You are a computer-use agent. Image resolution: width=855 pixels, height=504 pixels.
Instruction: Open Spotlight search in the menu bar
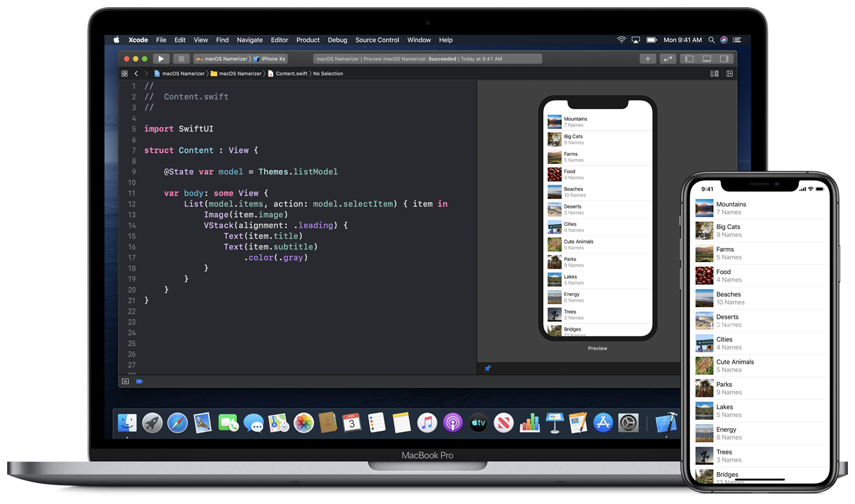coord(711,40)
